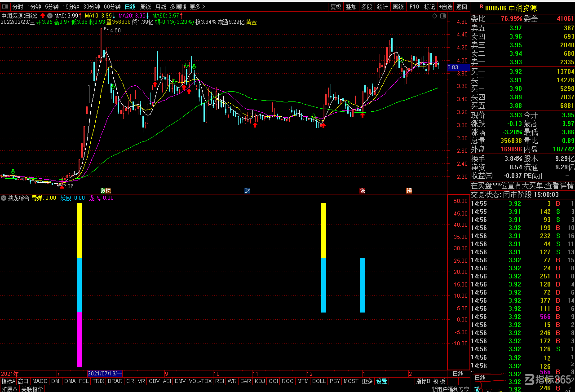Select the RSI indicator tab
575x392 pixels.
click(220, 381)
